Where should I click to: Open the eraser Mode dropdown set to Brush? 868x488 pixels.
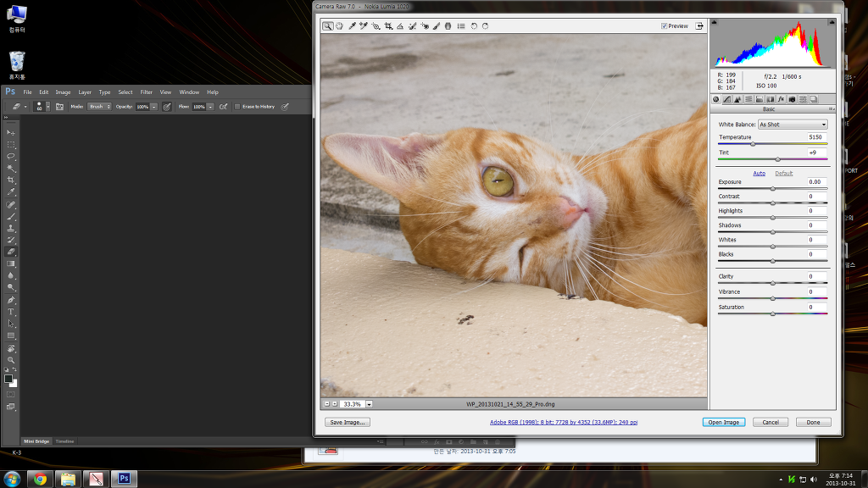(x=100, y=107)
